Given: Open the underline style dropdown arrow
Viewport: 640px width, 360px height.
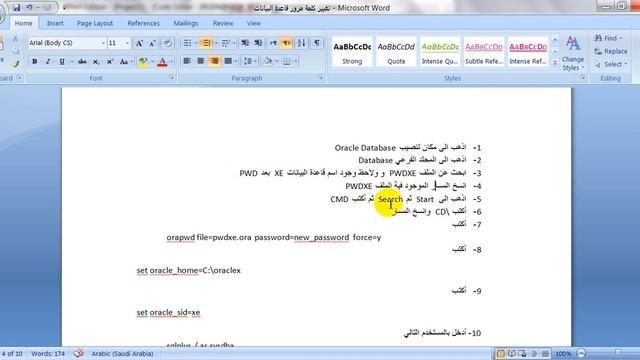Looking at the screenshot, I should [x=72, y=62].
